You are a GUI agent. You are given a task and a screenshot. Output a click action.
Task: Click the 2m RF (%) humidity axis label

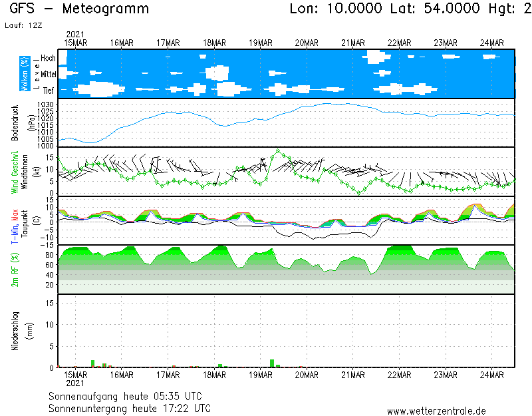click(x=15, y=270)
